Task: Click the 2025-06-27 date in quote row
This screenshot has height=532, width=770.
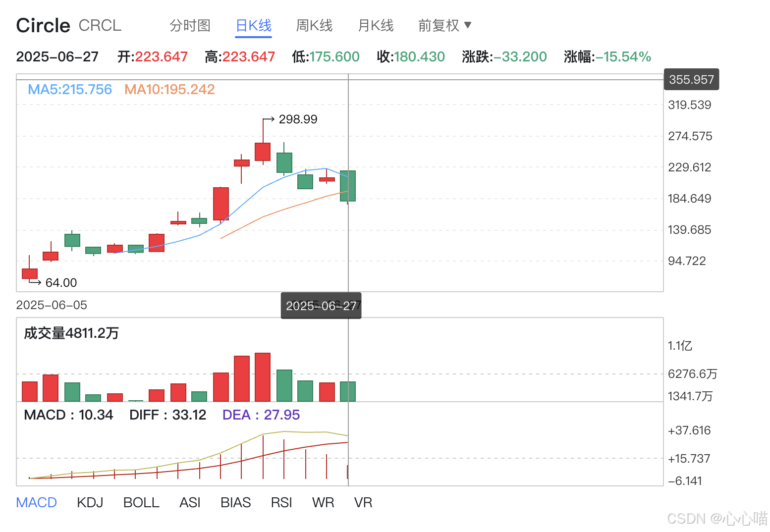Action: 57,57
